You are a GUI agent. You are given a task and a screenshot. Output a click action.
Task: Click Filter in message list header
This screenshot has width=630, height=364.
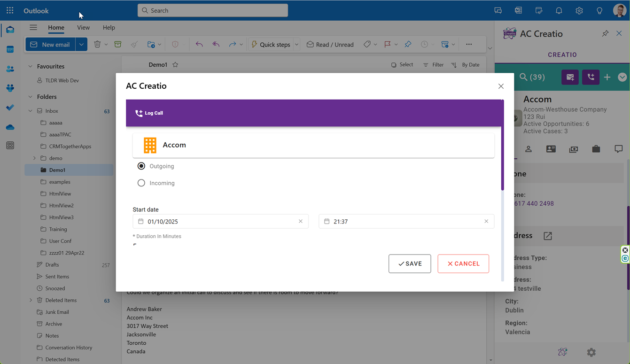coord(433,65)
